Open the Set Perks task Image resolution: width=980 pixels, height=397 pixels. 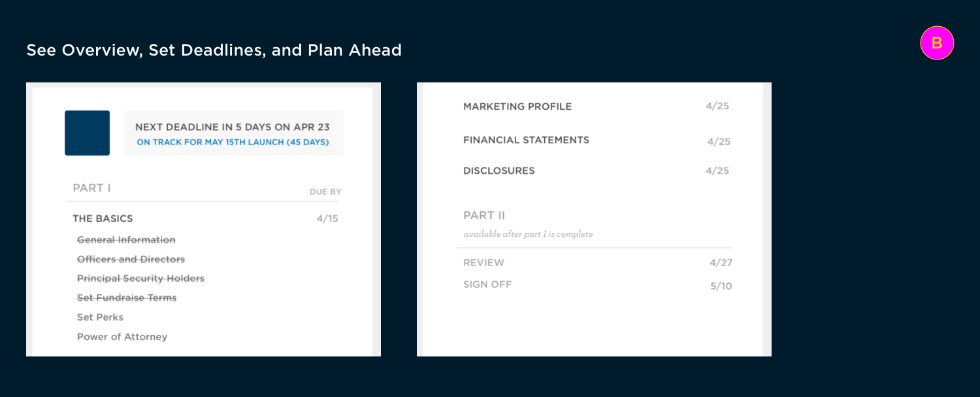coord(100,317)
